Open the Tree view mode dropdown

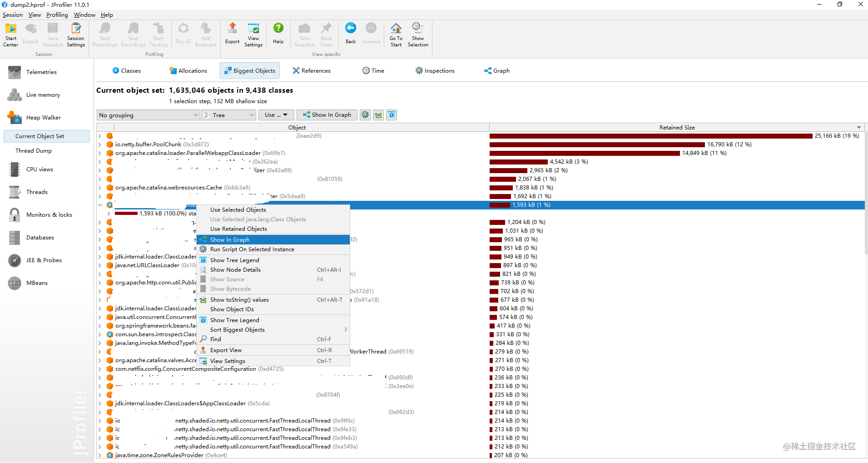click(229, 115)
